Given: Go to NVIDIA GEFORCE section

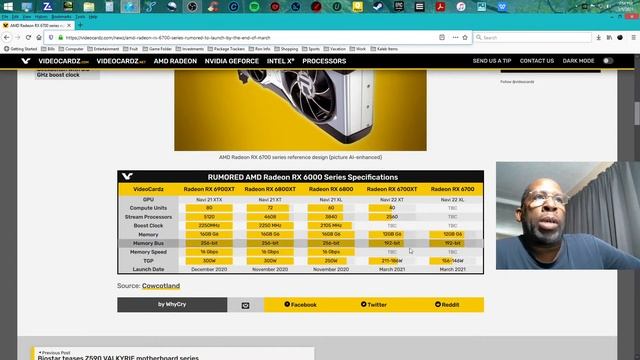Looking at the screenshot, I should point(231,61).
